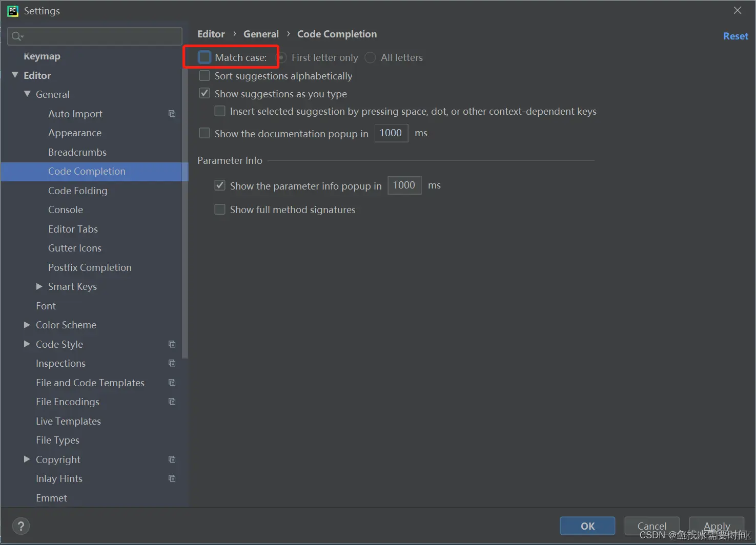
Task: Select the First letter only radio button
Action: (282, 57)
